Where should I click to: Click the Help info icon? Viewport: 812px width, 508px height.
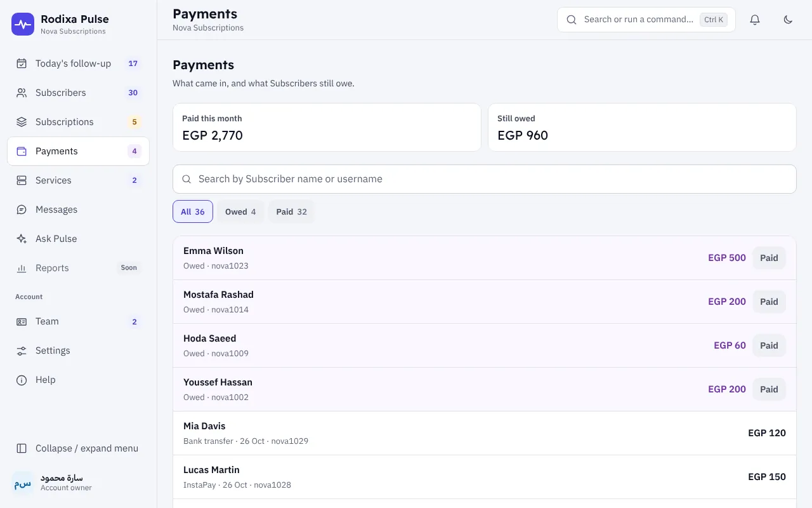(x=22, y=380)
